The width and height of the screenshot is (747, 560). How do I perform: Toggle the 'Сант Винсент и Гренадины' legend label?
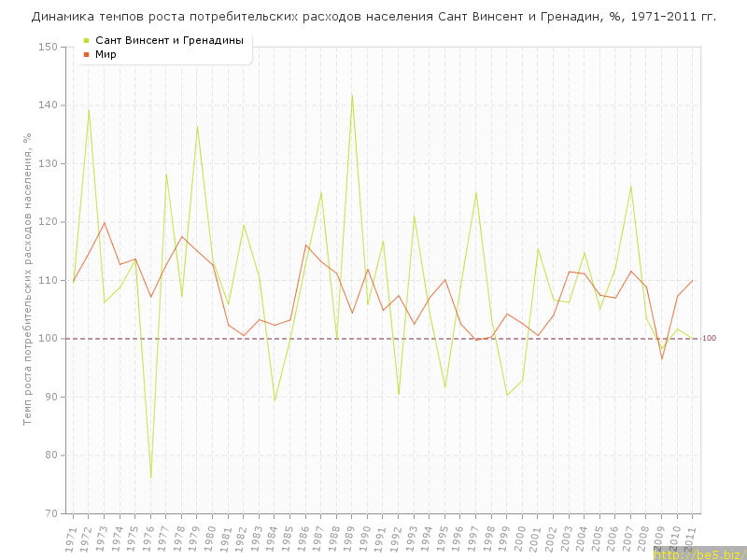(x=169, y=40)
